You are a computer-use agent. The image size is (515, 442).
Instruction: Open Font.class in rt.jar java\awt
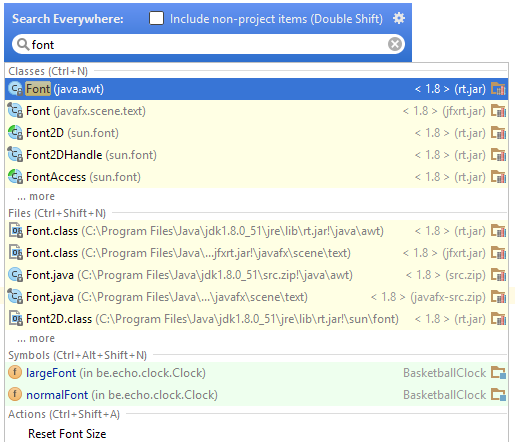257,231
